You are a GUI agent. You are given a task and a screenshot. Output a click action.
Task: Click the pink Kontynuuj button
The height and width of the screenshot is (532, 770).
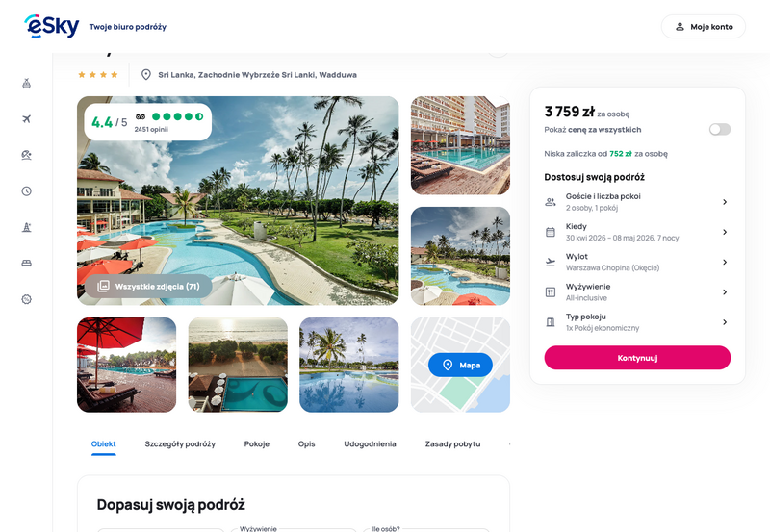(637, 358)
